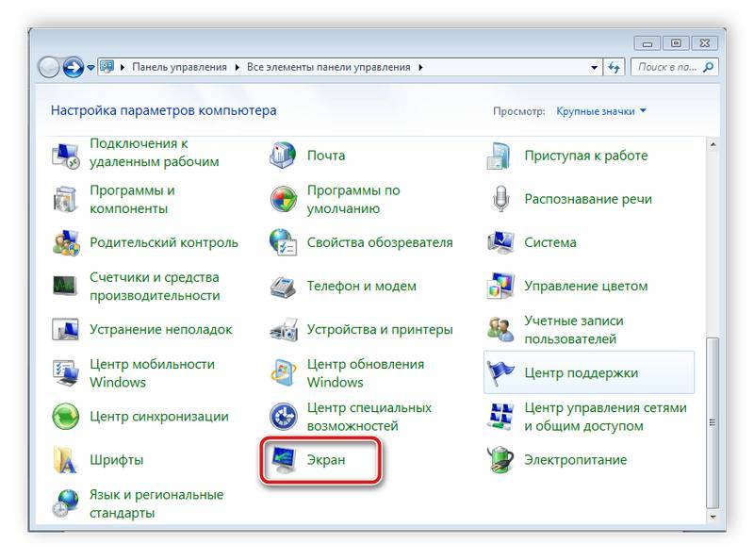Click the scrollbar up arrow
The width and height of the screenshot is (754, 560).
click(x=713, y=144)
